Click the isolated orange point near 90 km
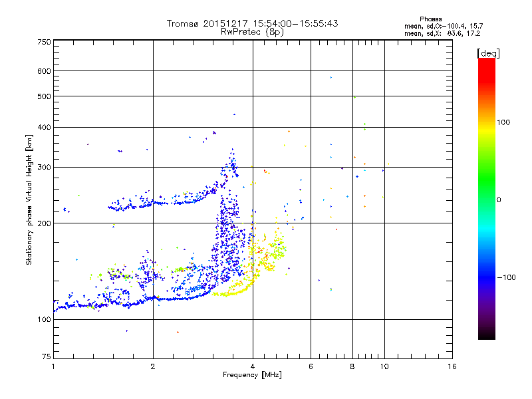This screenshot has height=399, width=532. click(x=178, y=332)
